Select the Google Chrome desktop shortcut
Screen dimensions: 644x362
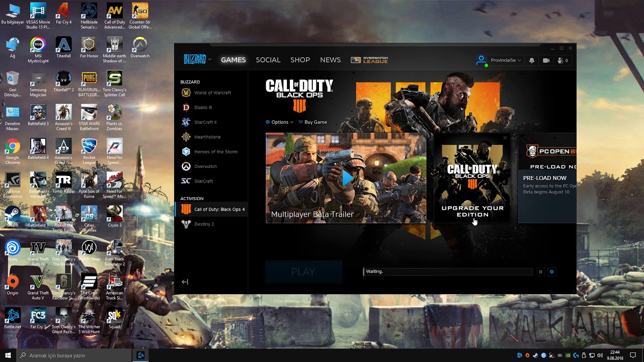pos(13,152)
